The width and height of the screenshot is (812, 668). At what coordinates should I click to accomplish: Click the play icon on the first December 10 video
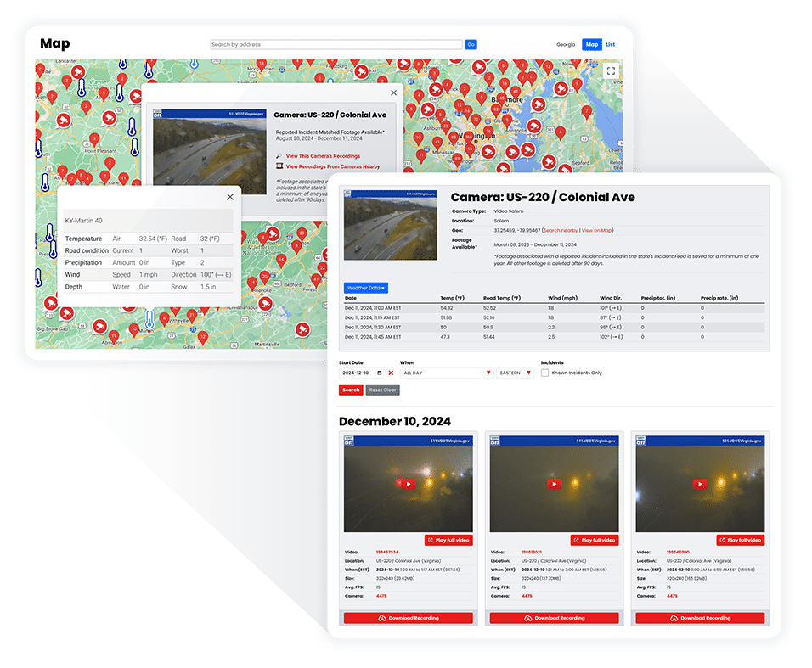(409, 484)
